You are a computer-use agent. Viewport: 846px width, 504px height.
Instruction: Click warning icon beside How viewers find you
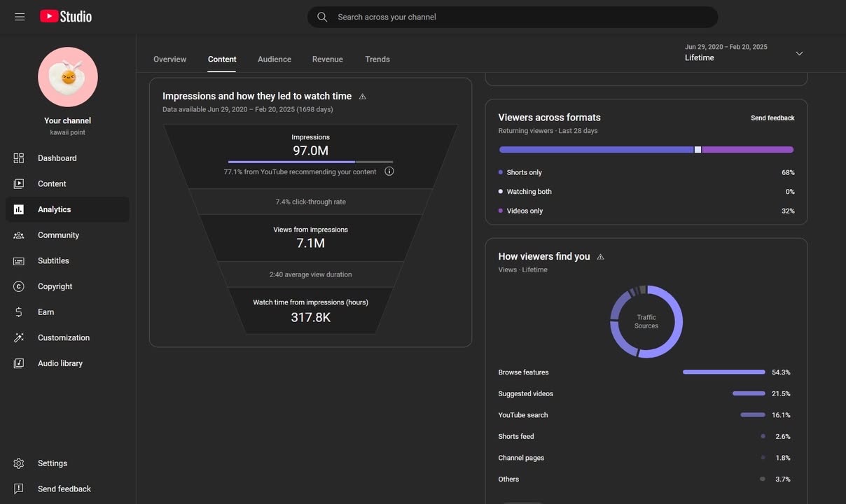click(600, 257)
